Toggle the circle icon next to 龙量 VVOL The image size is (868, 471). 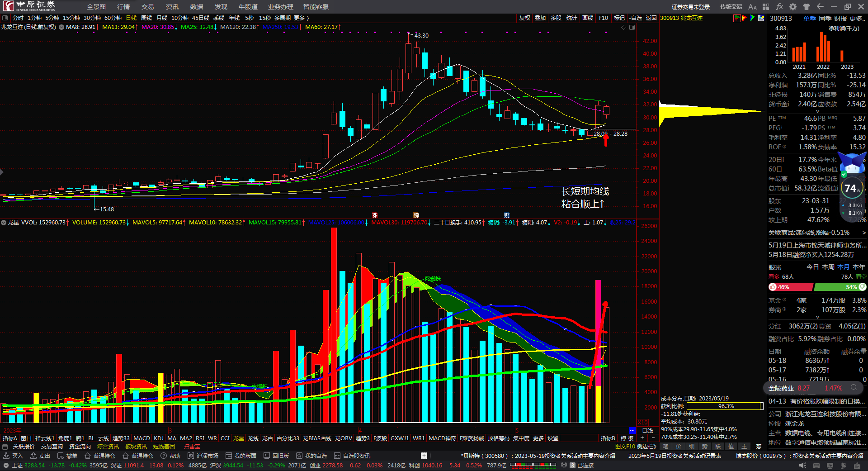[4, 223]
